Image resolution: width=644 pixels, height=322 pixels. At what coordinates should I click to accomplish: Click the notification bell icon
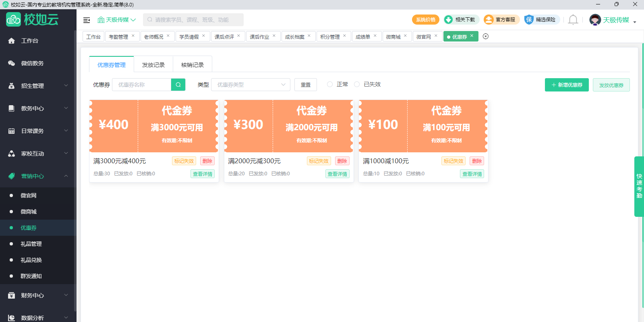coord(573,20)
